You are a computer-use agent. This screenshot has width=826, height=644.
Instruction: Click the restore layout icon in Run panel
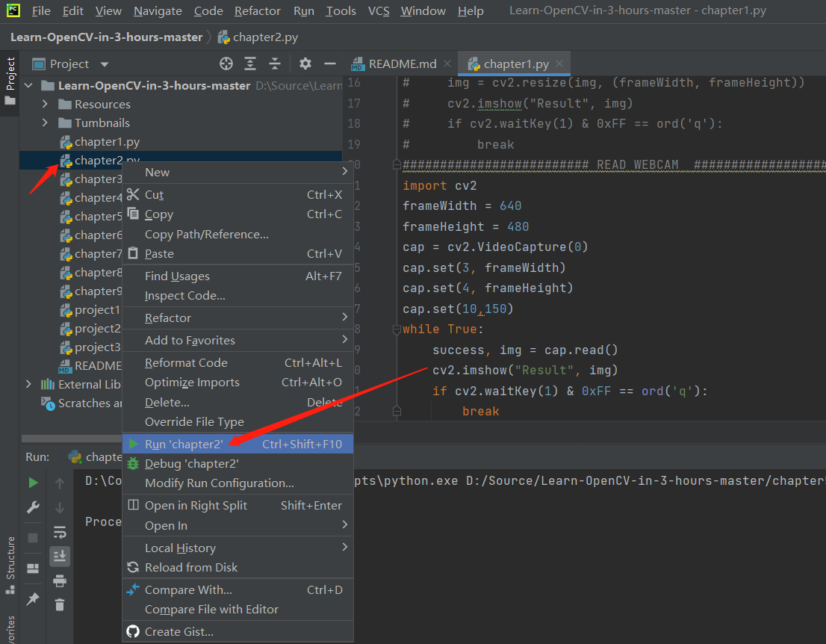(x=33, y=568)
